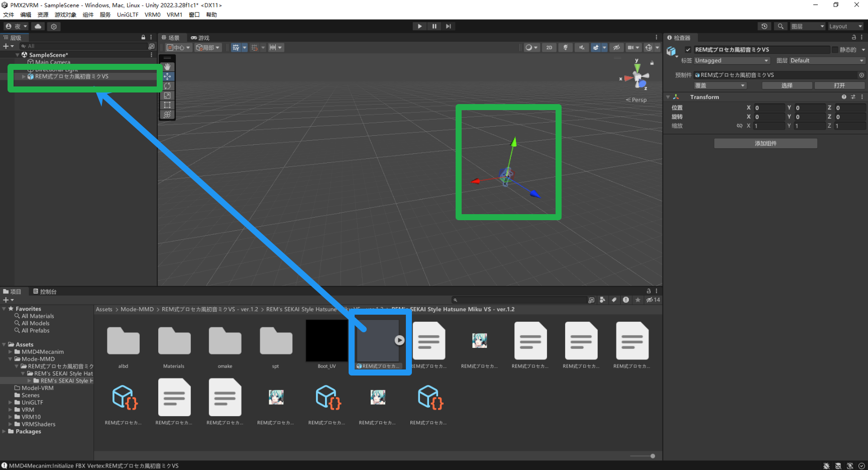The image size is (868, 470).
Task: Open the VRM0 menu
Action: pyautogui.click(x=153, y=15)
